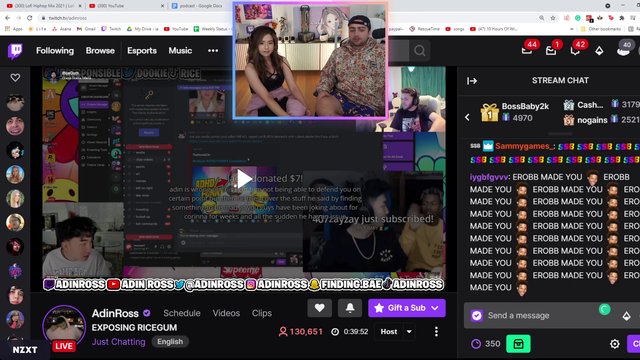The width and height of the screenshot is (640, 360).
Task: Click the Get Bits diamond icon in top nav
Action: coord(599,51)
